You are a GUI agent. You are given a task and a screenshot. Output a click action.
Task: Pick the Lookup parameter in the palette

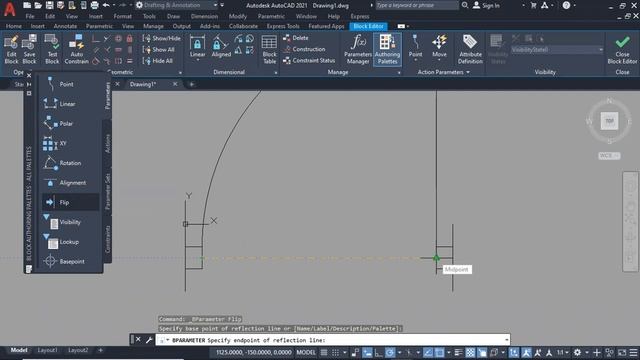[70, 242]
